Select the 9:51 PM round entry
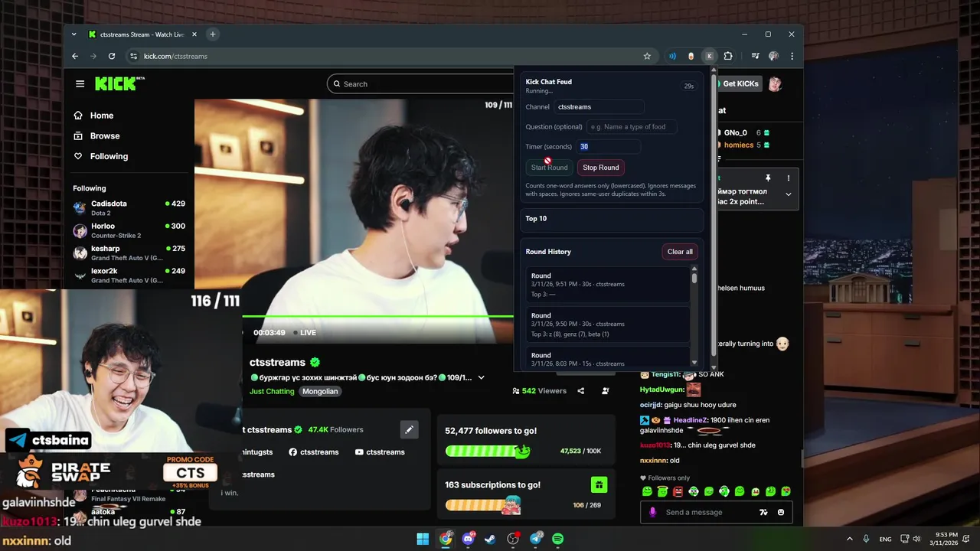Image resolution: width=980 pixels, height=551 pixels. [x=608, y=285]
